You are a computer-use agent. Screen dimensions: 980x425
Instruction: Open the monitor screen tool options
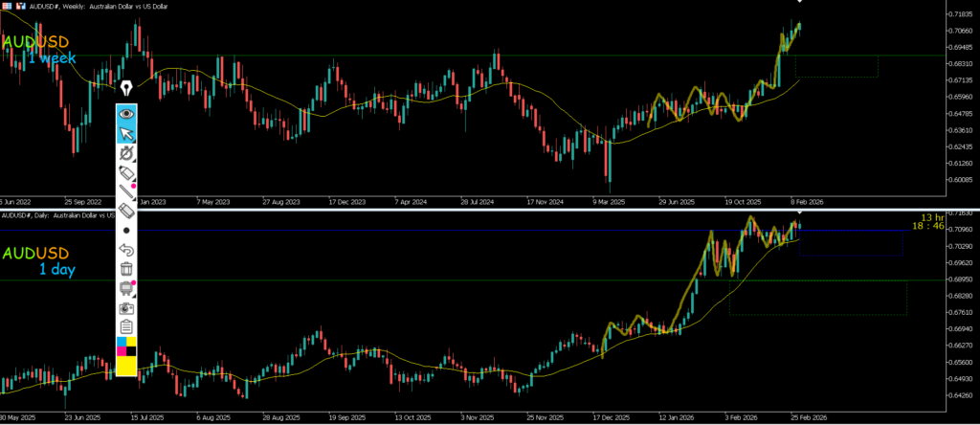[x=125, y=289]
